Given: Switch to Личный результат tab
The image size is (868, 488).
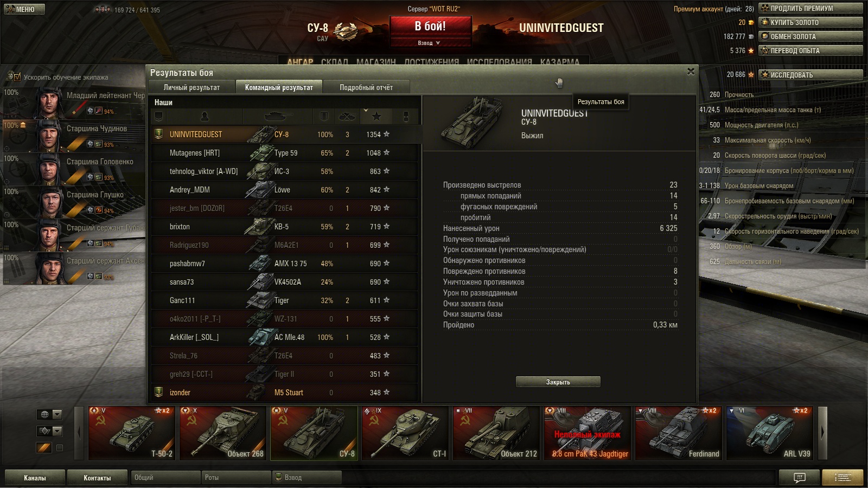Looking at the screenshot, I should (x=192, y=87).
